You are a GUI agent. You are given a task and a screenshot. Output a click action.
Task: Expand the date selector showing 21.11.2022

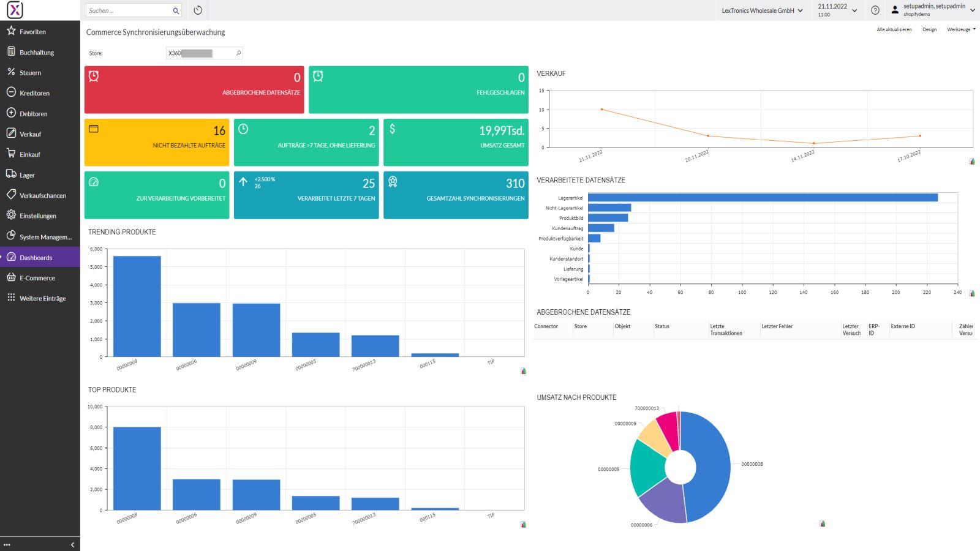[856, 10]
